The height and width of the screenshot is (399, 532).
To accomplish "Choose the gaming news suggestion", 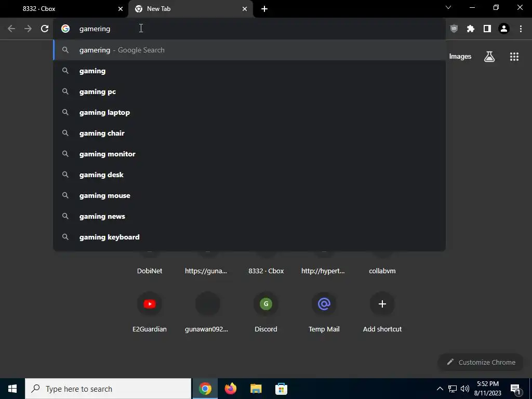I will click(x=249, y=216).
